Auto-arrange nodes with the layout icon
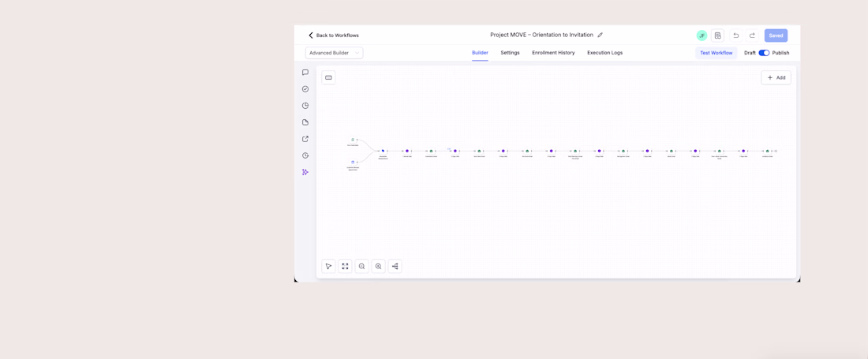Image resolution: width=868 pixels, height=359 pixels. pos(395,266)
